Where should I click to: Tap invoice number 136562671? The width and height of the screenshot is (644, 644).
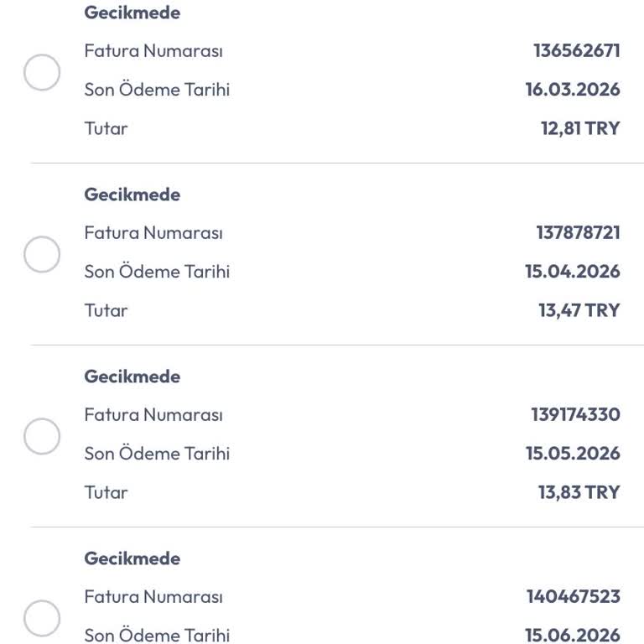pyautogui.click(x=577, y=51)
